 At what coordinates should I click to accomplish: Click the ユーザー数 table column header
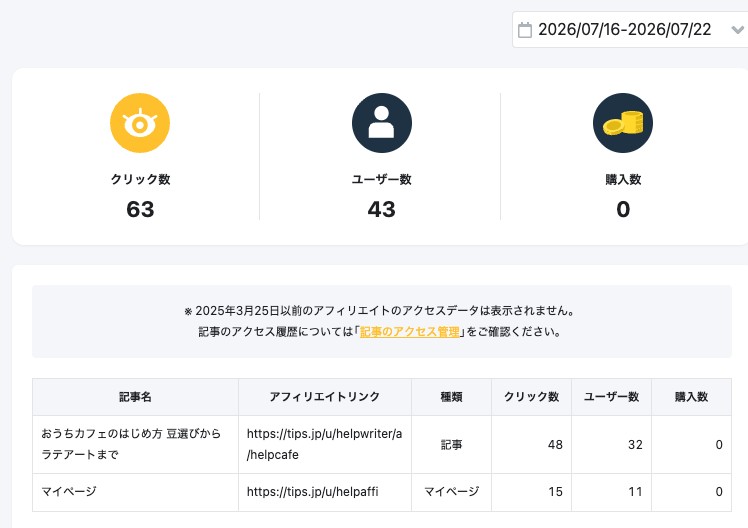[x=612, y=397]
